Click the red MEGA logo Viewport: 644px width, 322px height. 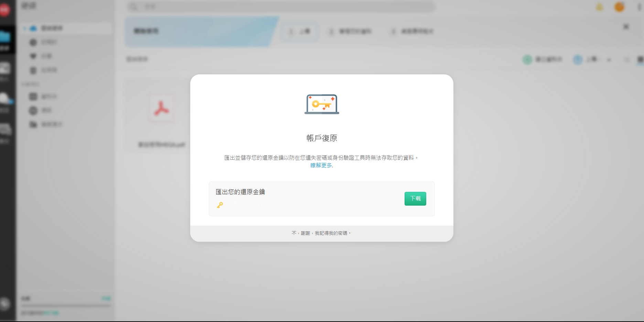tap(4, 10)
